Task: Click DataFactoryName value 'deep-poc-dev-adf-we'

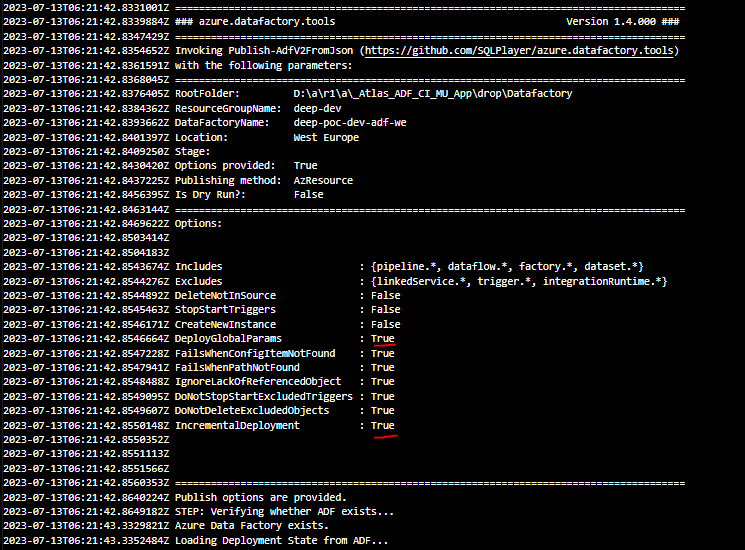Action: tap(350, 123)
